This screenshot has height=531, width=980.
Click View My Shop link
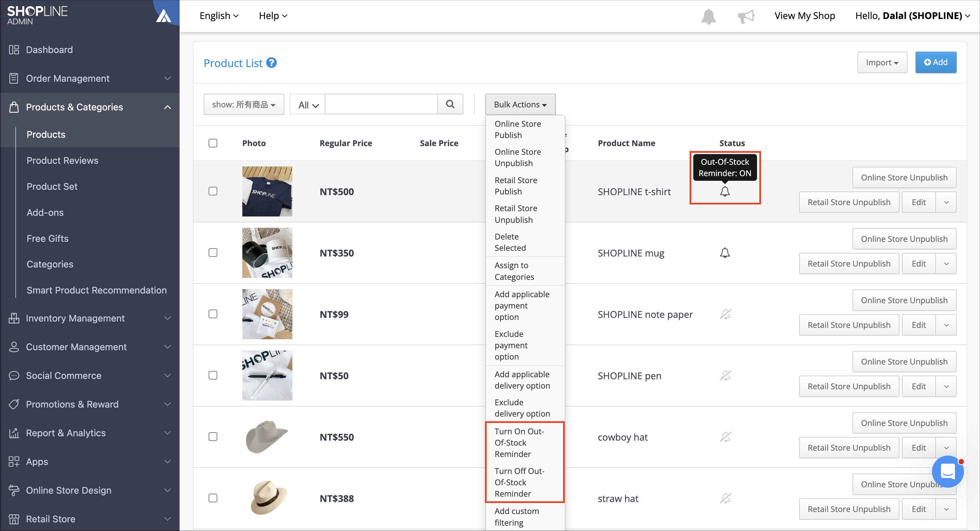805,16
